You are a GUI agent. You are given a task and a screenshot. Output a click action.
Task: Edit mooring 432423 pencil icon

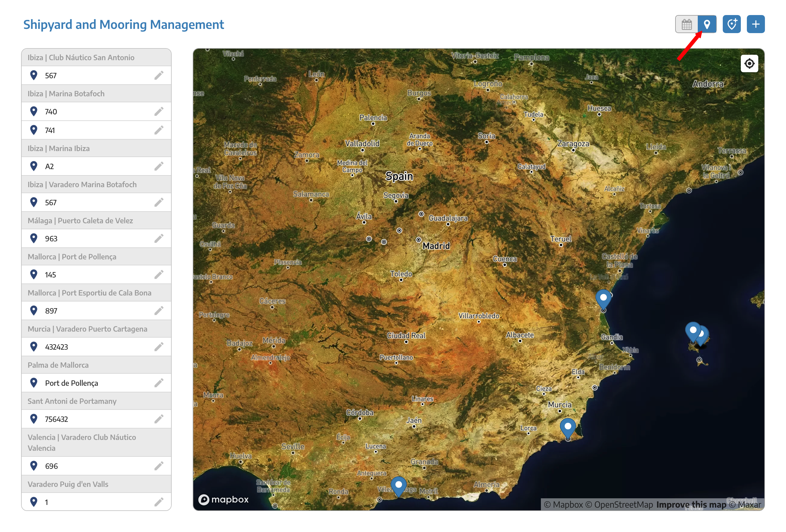click(159, 347)
